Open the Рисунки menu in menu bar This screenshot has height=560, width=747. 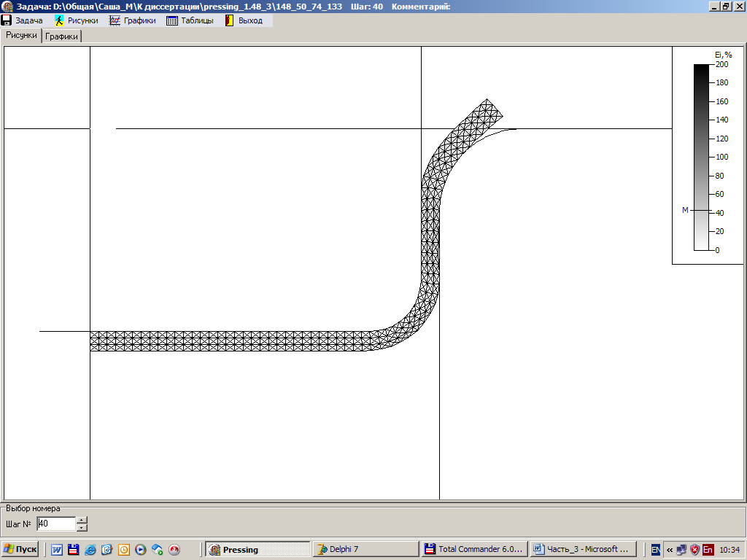(x=77, y=20)
